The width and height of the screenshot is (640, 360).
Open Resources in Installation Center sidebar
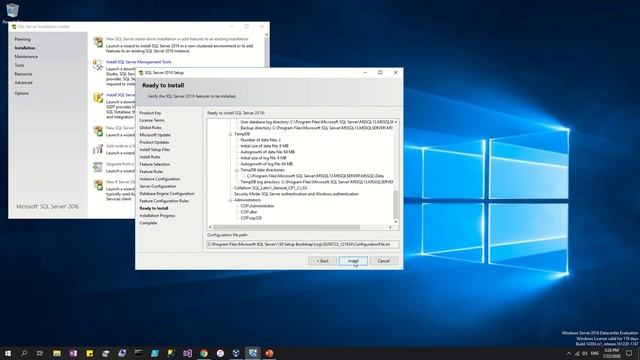tap(23, 74)
